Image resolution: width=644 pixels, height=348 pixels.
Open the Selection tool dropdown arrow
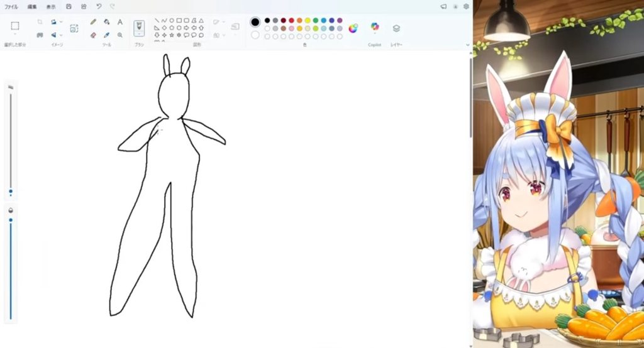tap(15, 35)
